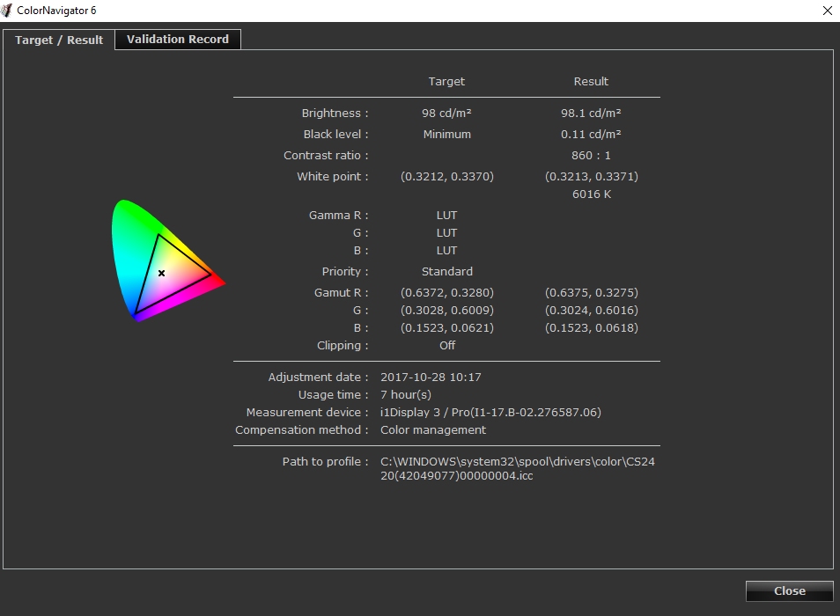
Task: Click the usage time '7 hour(s)'
Action: coord(406,394)
